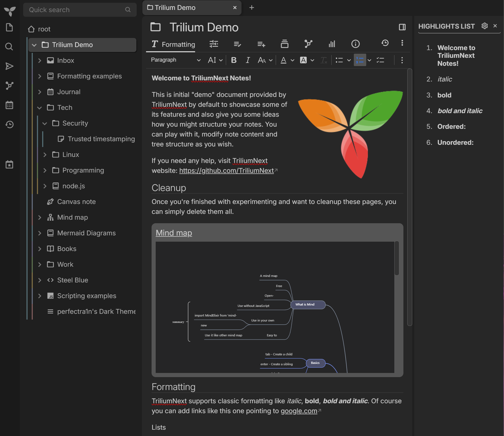Jump to 'Unordered:' highlight entry
Image resolution: width=504 pixels, height=436 pixels.
[455, 143]
